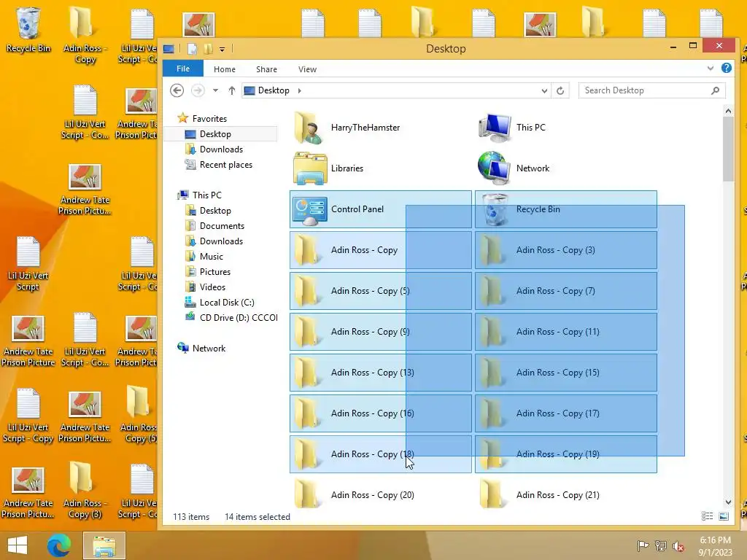Select the Adin Ross - Copy (11) folder
Viewport: 747px width, 560px height.
tap(565, 332)
